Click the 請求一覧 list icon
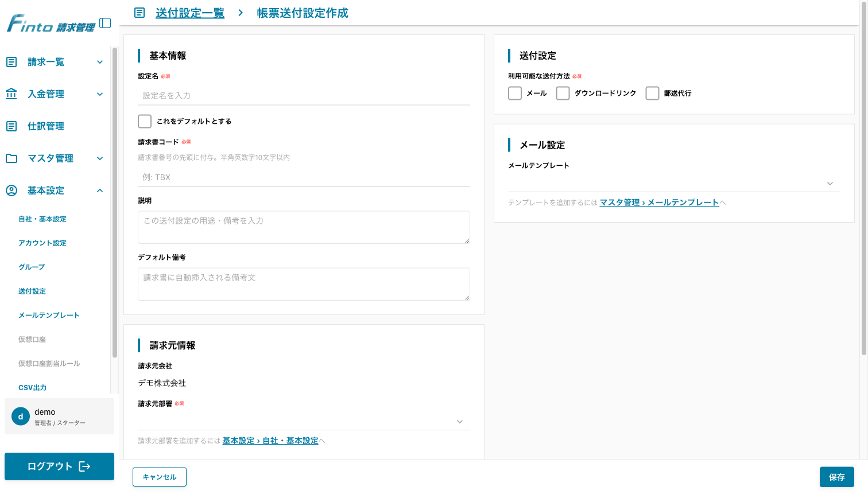The height and width of the screenshot is (494, 868). point(11,62)
